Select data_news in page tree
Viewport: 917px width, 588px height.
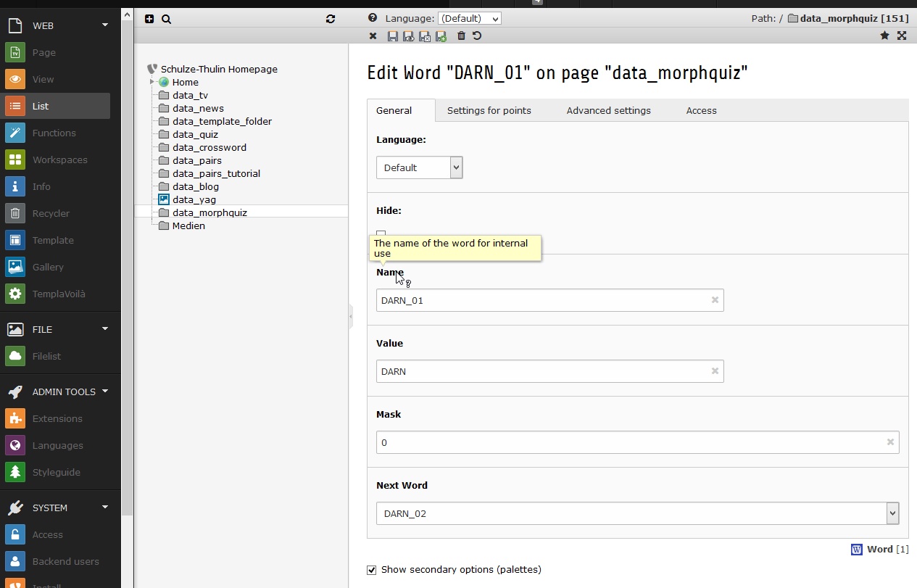[198, 108]
